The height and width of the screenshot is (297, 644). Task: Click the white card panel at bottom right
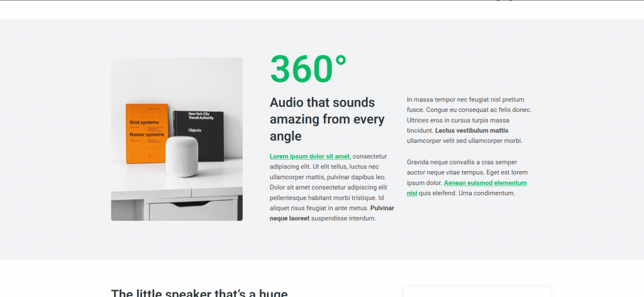click(x=477, y=292)
